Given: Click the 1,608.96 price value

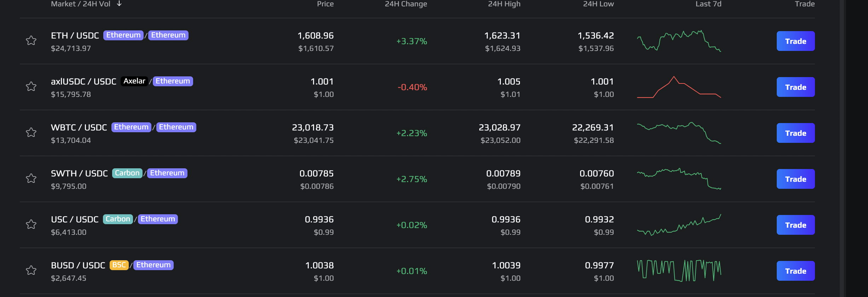Looking at the screenshot, I should [316, 36].
